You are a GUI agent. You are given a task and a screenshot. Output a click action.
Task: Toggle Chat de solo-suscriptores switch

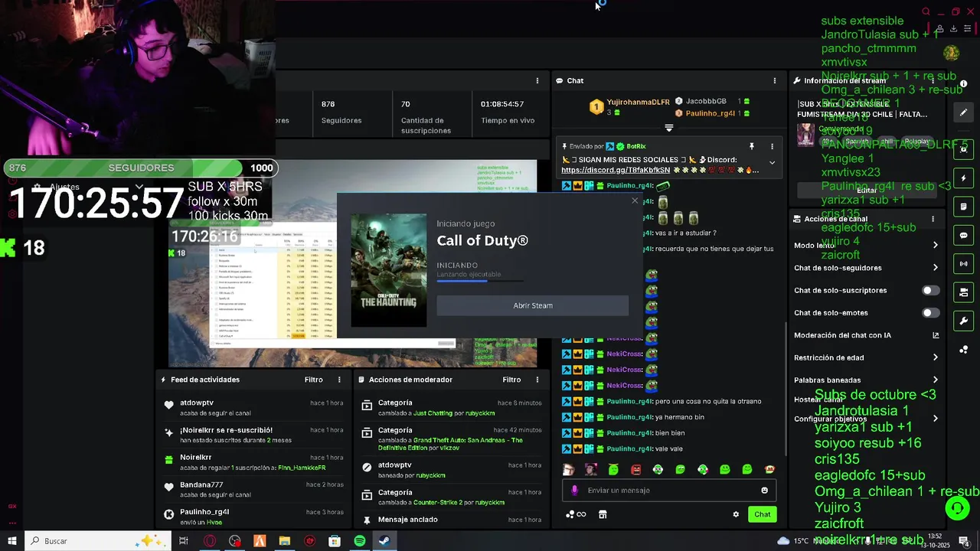[x=930, y=291]
